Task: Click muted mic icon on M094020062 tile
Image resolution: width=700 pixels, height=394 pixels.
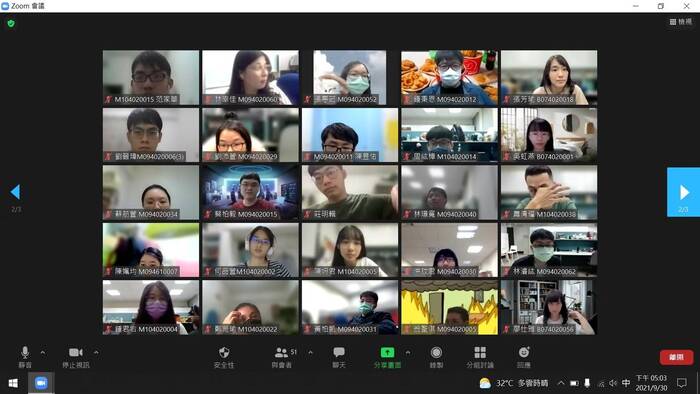Action: click(x=506, y=272)
